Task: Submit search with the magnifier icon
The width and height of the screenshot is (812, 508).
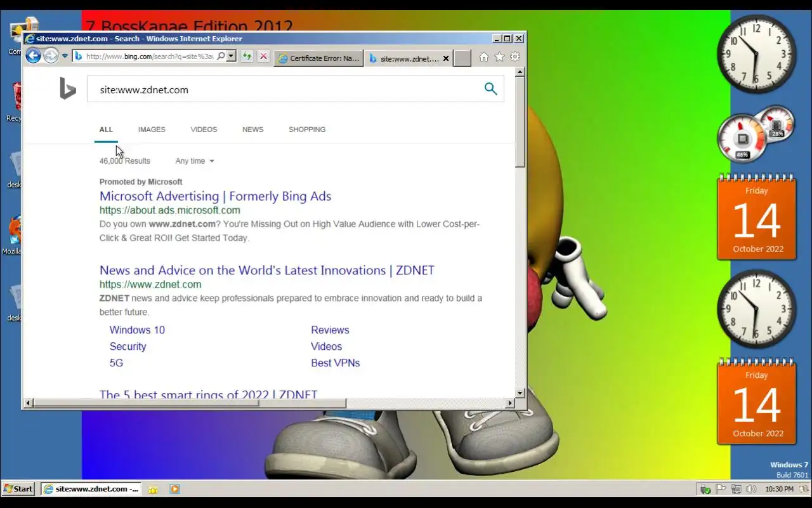Action: (490, 89)
